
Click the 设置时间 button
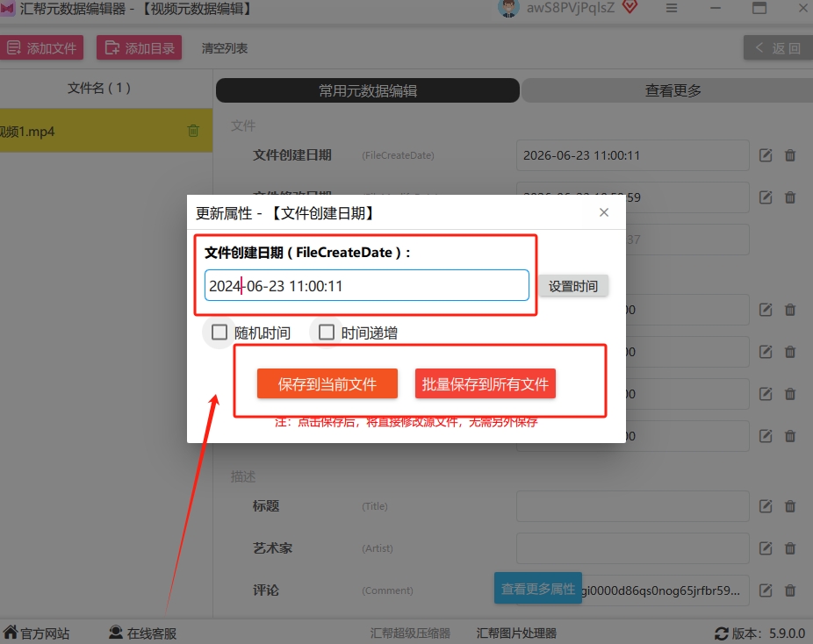[x=573, y=286]
